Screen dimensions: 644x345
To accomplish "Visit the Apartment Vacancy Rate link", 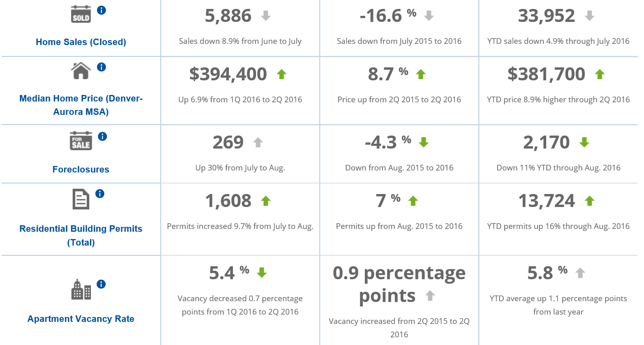I will pos(81,319).
